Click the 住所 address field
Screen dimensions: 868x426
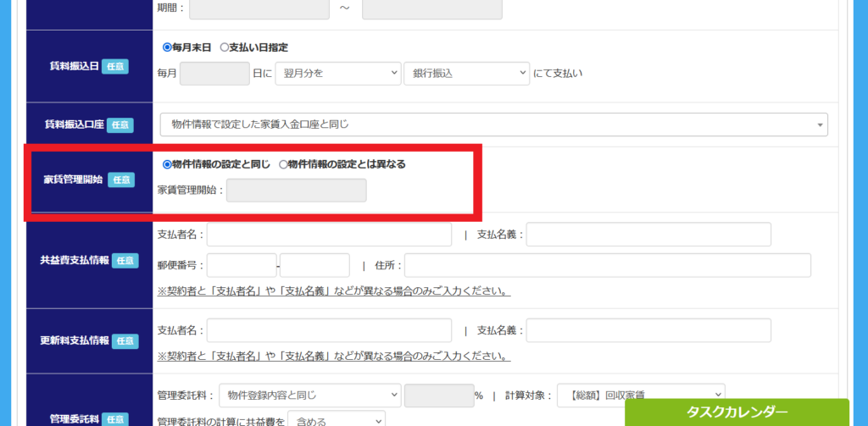608,266
